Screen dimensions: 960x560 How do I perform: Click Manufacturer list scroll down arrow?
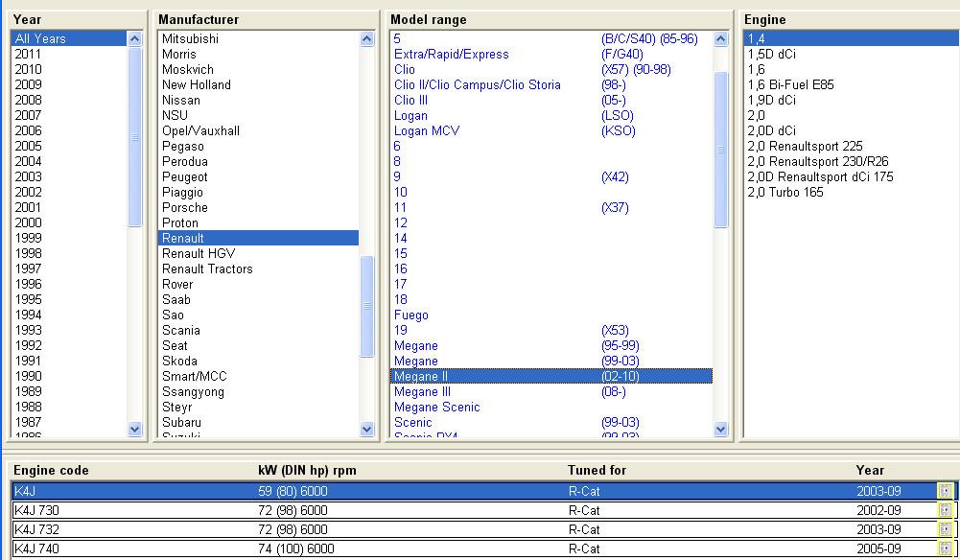(367, 430)
